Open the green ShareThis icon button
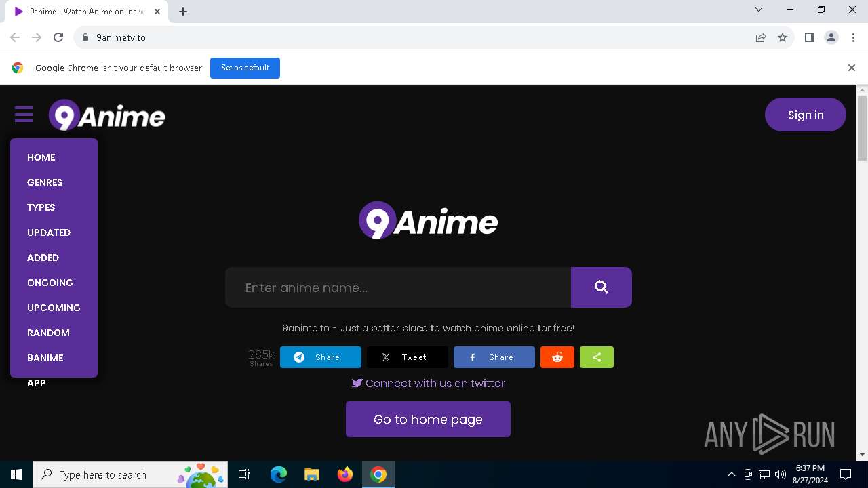This screenshot has width=868, height=488. 597,357
